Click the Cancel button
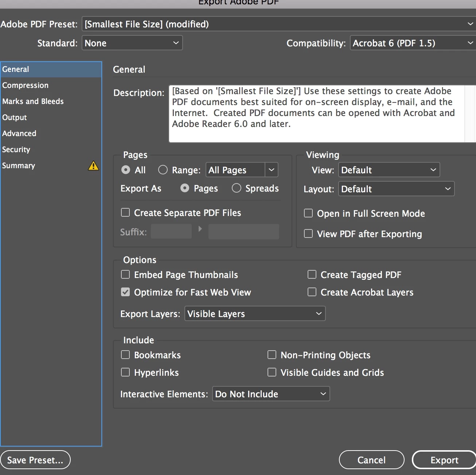Image resolution: width=476 pixels, height=475 pixels. [372, 460]
